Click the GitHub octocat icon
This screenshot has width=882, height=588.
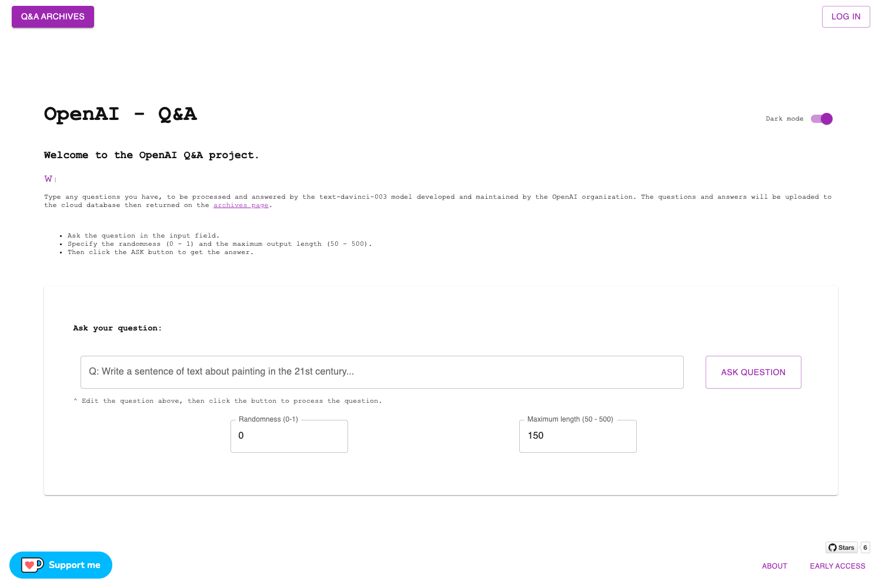[833, 547]
